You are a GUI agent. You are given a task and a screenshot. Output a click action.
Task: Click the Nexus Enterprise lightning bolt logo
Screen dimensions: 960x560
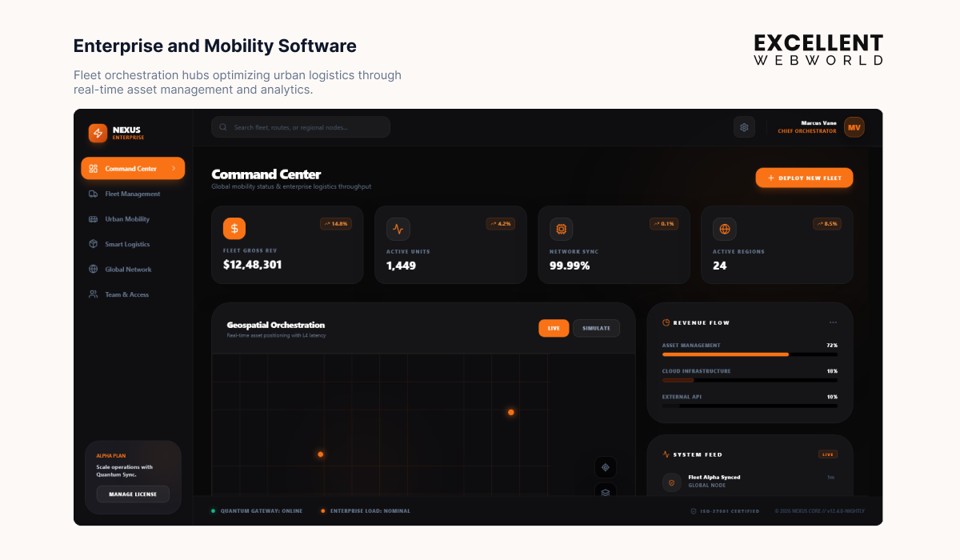(96, 133)
